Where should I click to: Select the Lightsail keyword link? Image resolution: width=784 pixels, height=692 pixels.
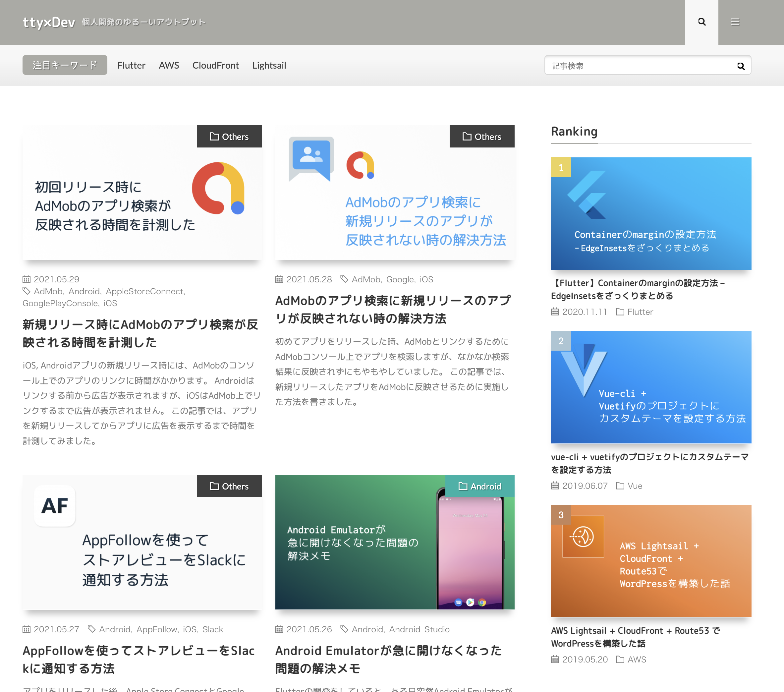[269, 65]
